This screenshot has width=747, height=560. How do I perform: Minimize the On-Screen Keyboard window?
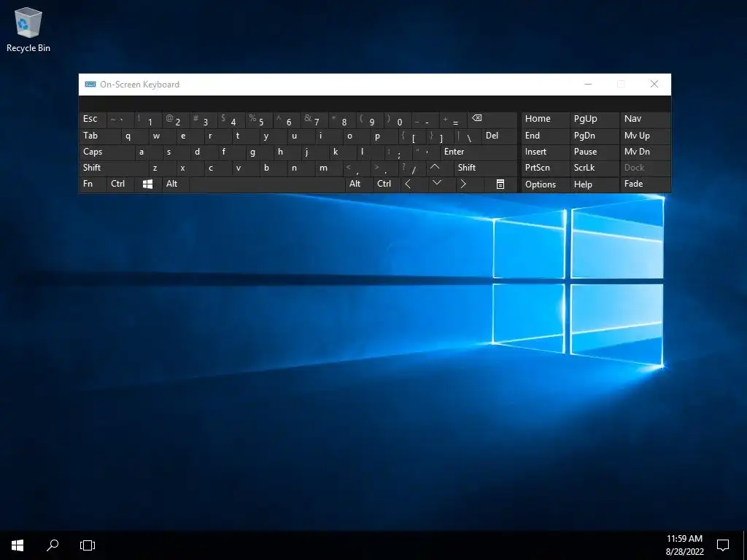[588, 85]
